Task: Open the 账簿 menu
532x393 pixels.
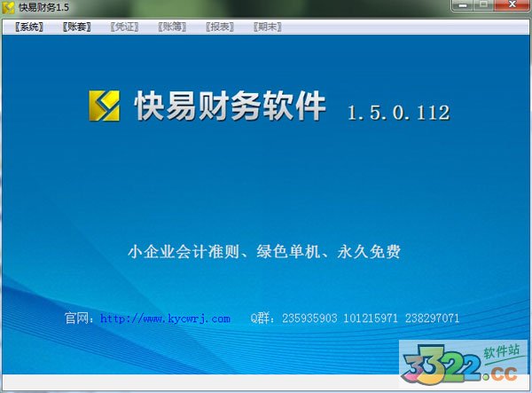Action: pyautogui.click(x=172, y=27)
